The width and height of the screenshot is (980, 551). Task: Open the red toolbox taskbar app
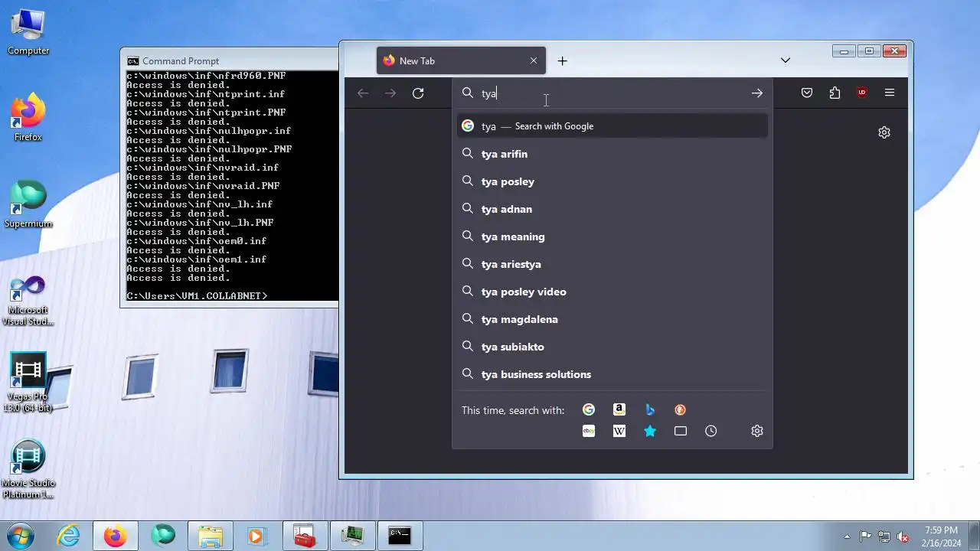tap(305, 536)
